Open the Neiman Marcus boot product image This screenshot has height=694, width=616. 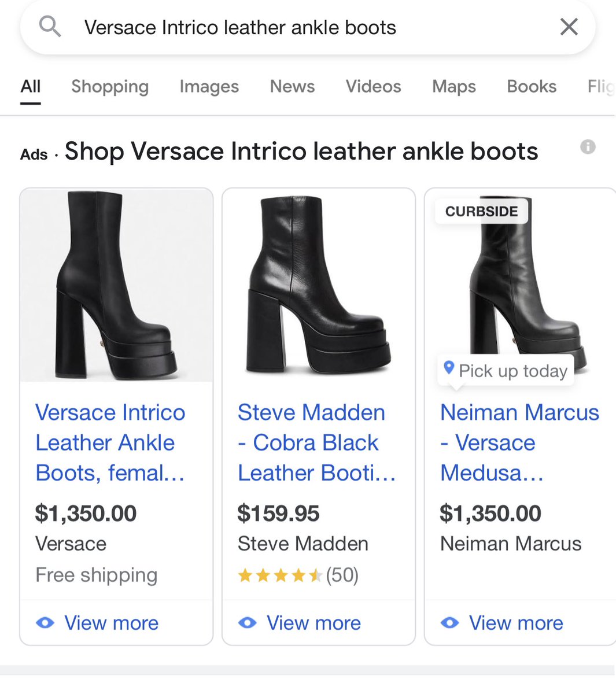(521, 285)
